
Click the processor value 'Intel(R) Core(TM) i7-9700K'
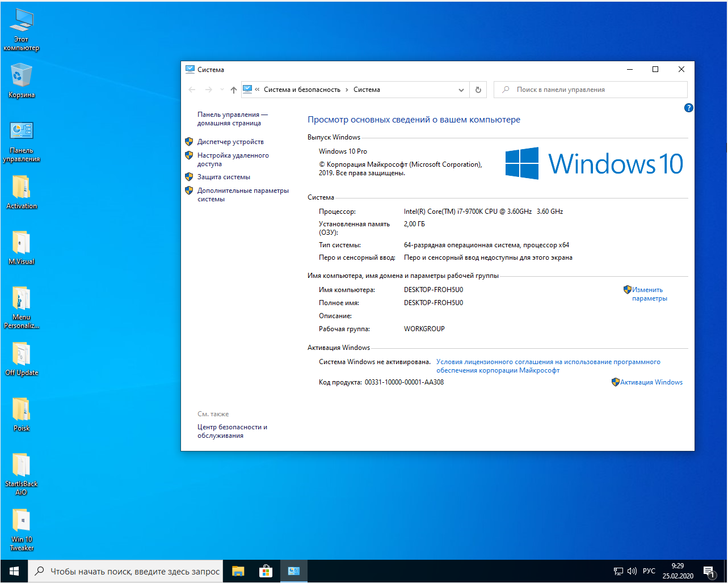[483, 212]
